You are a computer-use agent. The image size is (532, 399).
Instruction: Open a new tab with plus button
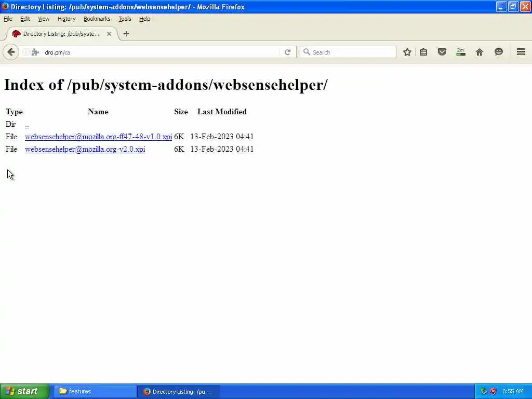pos(126,34)
